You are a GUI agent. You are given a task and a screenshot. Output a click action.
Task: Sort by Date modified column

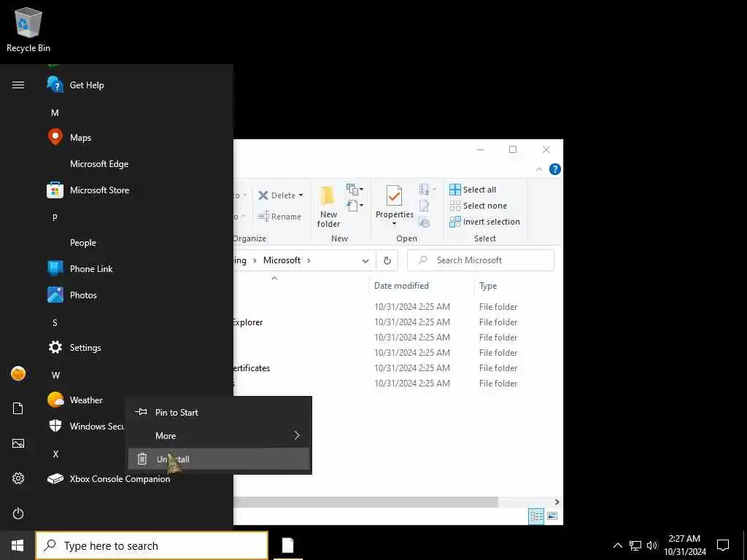click(x=401, y=286)
